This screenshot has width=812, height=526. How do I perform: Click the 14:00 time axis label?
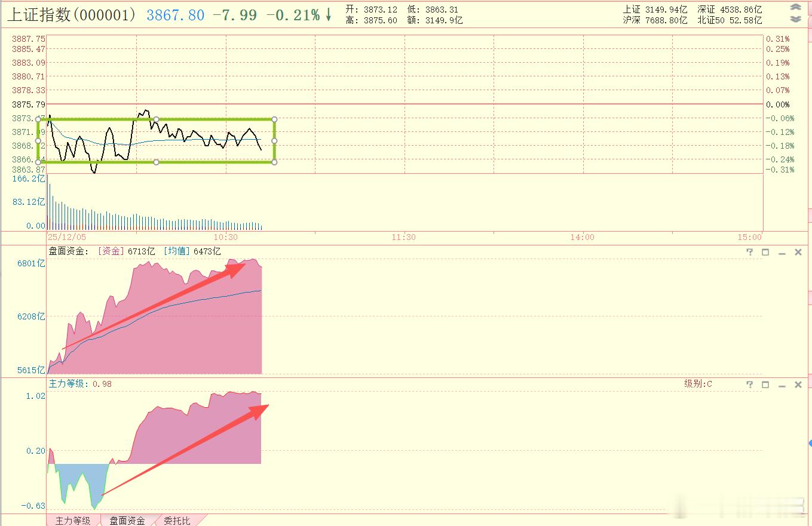[583, 237]
